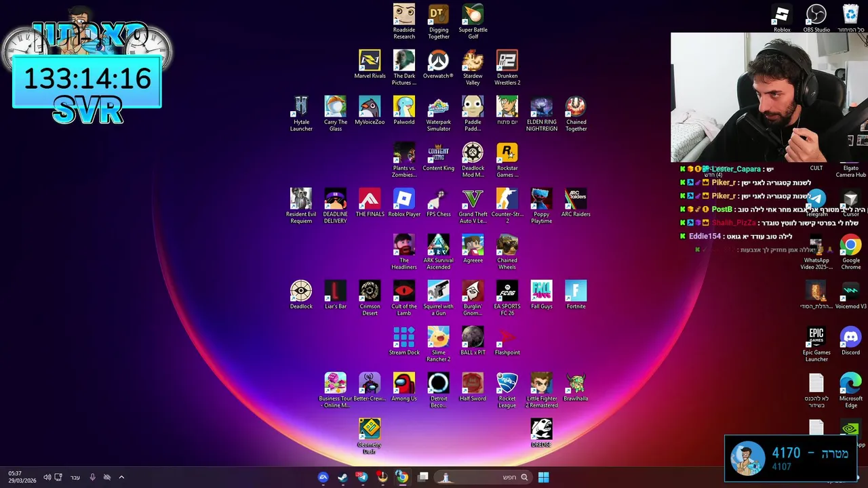Expand the hidden system tray icons chevron
The height and width of the screenshot is (488, 868).
pos(121,477)
